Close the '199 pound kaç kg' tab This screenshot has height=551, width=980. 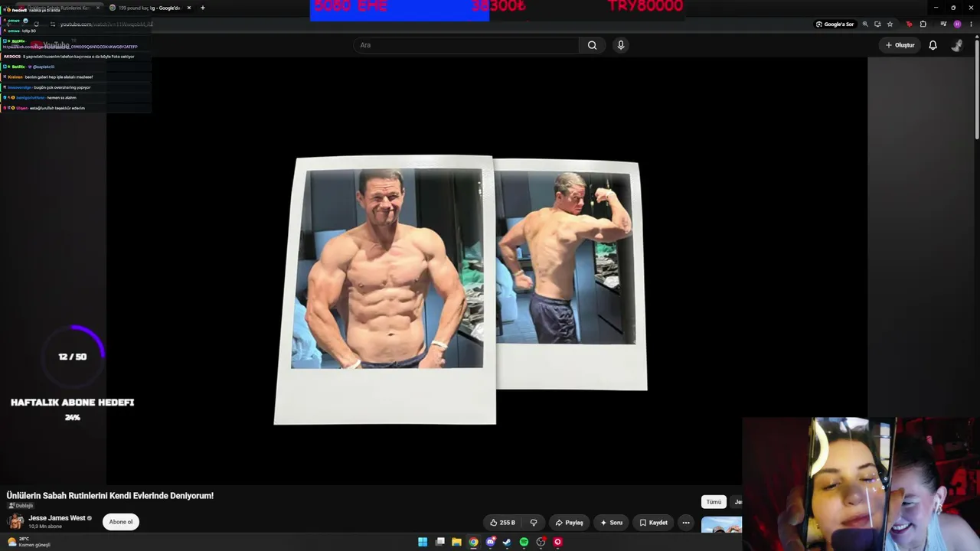click(x=189, y=8)
